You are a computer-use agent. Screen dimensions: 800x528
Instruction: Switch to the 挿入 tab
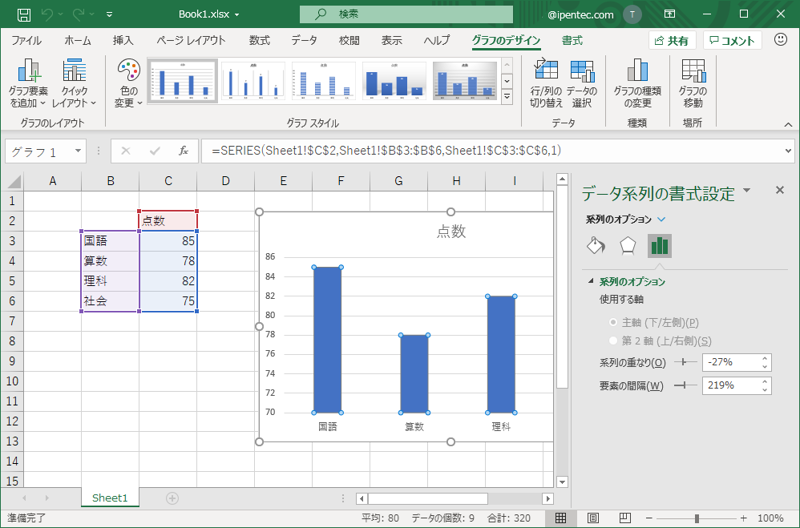coord(123,40)
